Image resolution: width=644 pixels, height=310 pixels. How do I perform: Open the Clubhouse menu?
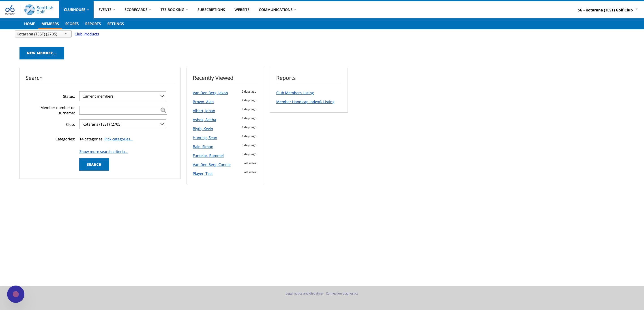[76, 10]
